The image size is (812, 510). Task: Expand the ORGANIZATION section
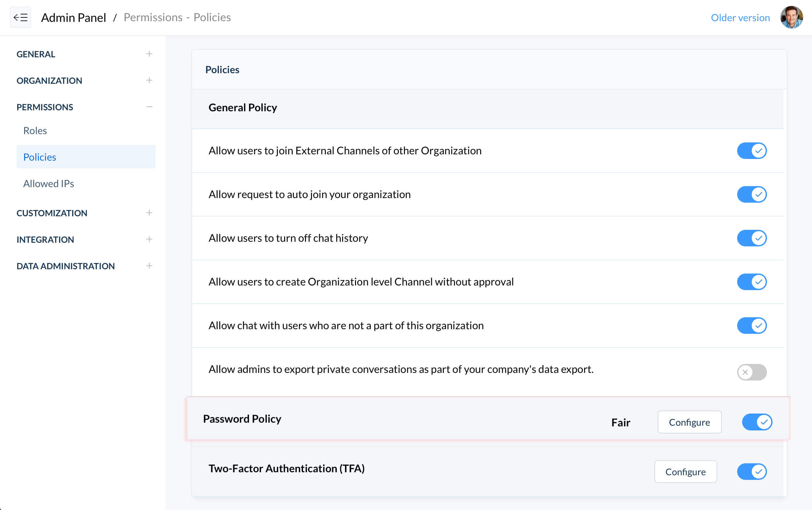point(149,80)
